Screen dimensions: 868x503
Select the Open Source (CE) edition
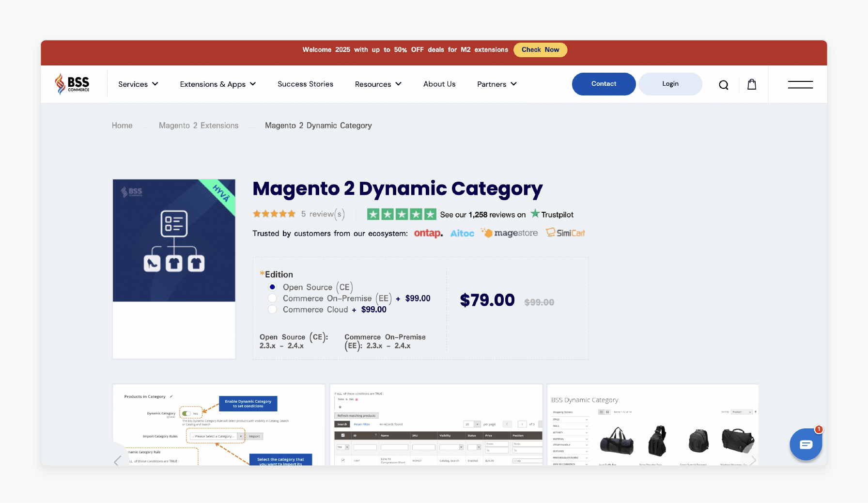pos(272,287)
